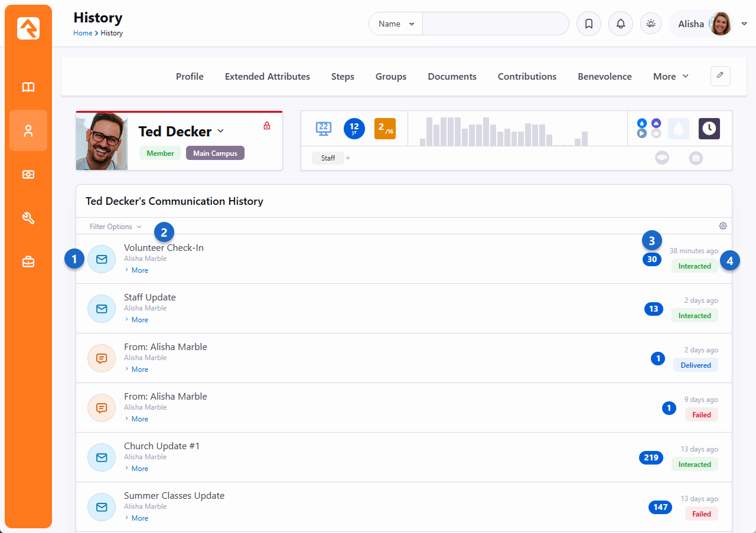This screenshot has width=756, height=533.
Task: Switch to the Contributions tab
Action: point(527,77)
